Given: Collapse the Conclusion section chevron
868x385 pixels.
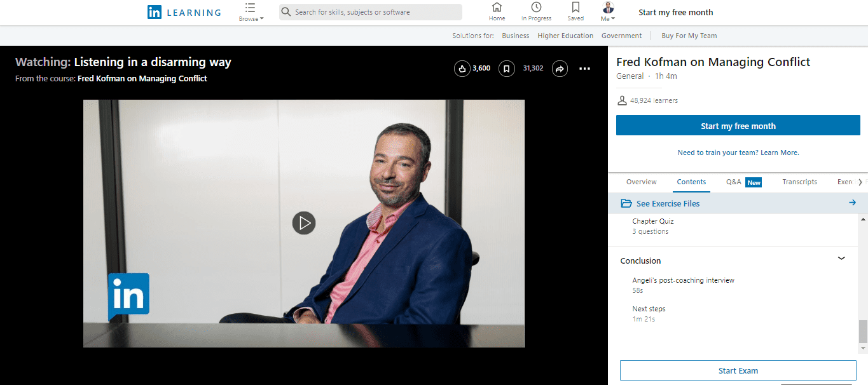Looking at the screenshot, I should [841, 259].
